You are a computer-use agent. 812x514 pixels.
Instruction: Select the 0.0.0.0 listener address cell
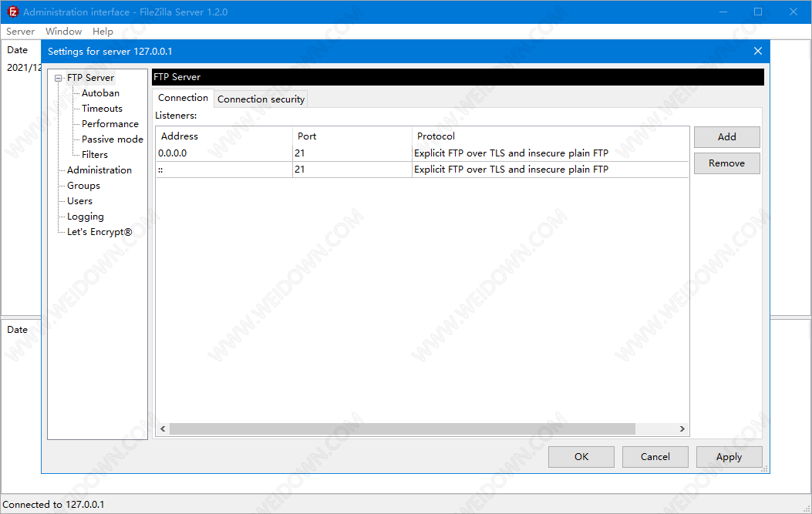click(224, 153)
